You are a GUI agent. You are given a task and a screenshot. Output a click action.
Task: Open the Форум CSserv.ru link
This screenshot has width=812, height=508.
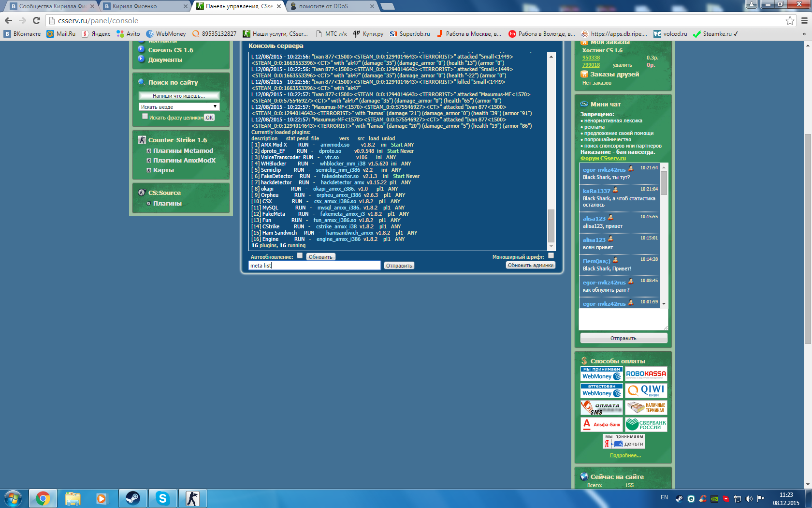pos(603,158)
